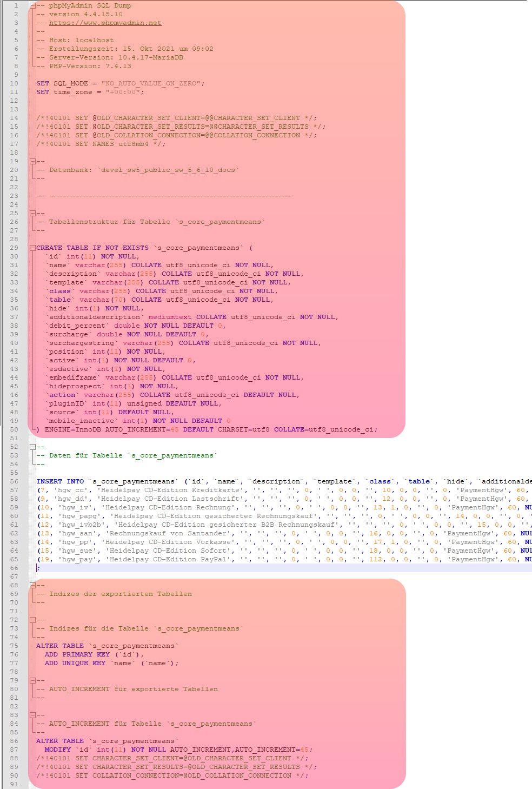Collapse 'AUTO_INCREMENT für Tabelle s_core_paymentmeans' fold
The height and width of the screenshot is (789, 532).
tap(32, 715)
